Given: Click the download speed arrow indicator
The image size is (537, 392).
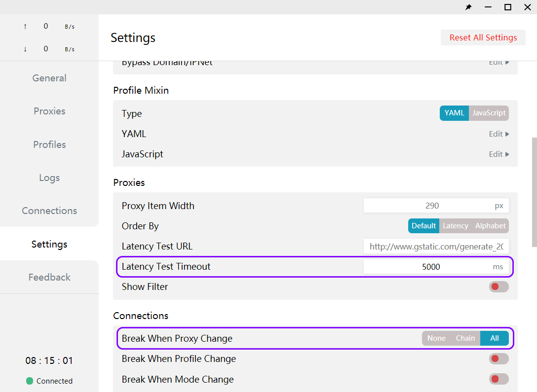Looking at the screenshot, I should click(25, 49).
